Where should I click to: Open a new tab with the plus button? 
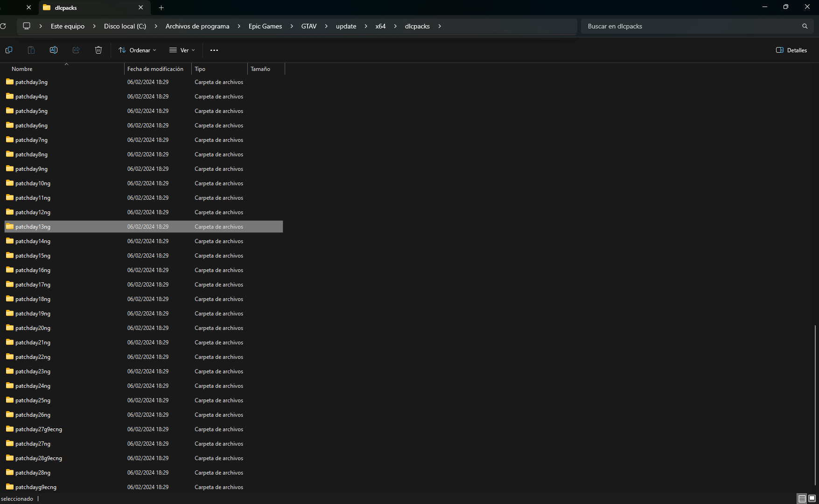161,7
